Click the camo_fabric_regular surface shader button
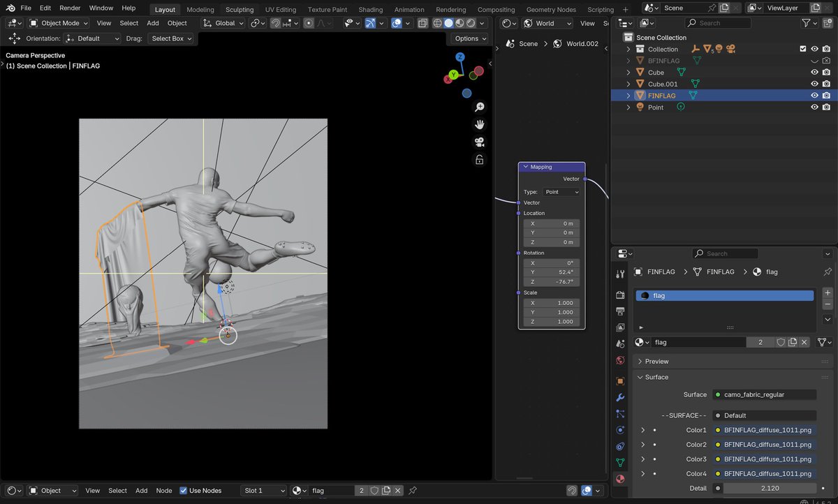 pyautogui.click(x=765, y=394)
